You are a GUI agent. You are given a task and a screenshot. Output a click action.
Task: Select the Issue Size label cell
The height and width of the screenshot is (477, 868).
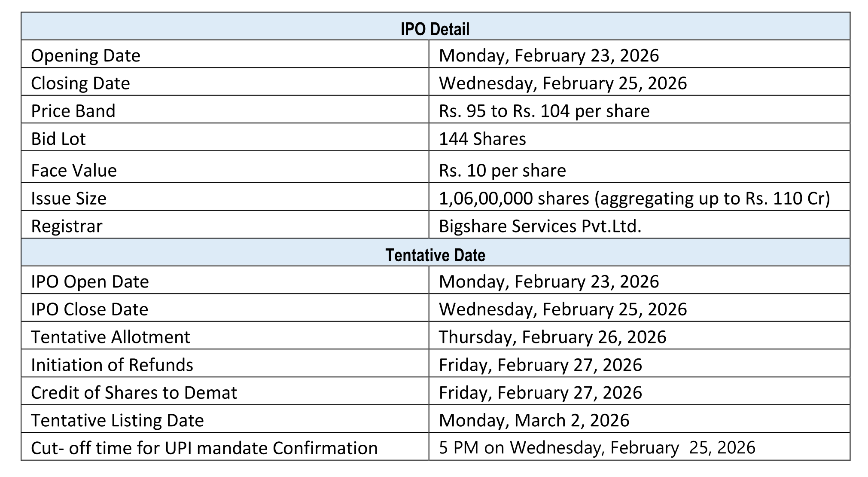(69, 198)
